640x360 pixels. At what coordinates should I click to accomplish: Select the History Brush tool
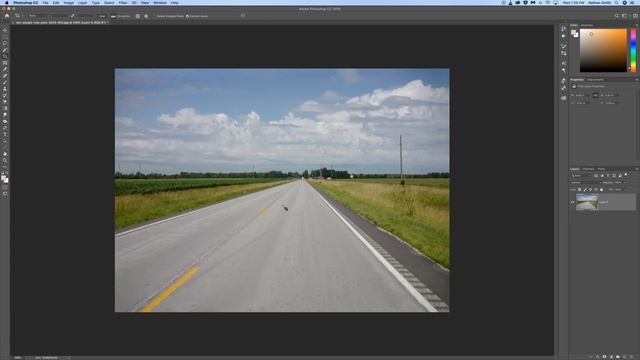(x=5, y=96)
